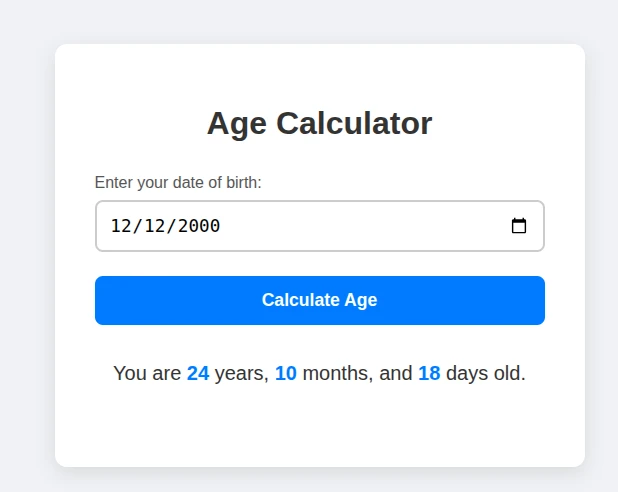
Task: Select the day segment of the birth date
Action: point(155,226)
